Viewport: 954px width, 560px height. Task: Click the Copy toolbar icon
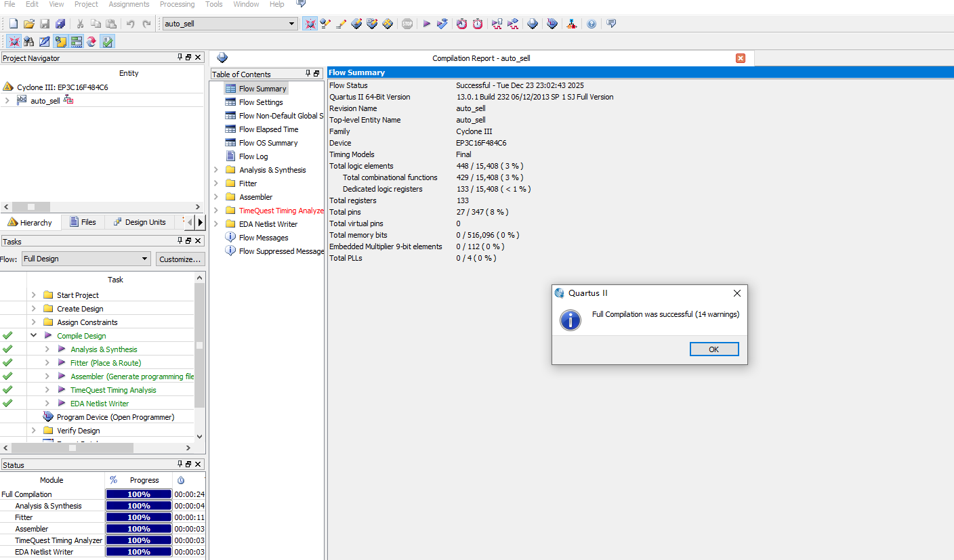pyautogui.click(x=96, y=24)
